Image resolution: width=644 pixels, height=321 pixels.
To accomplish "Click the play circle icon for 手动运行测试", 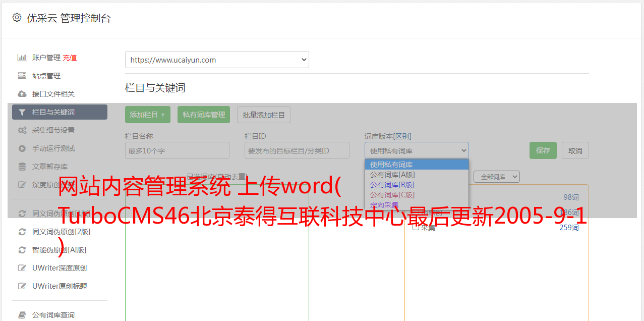I will (22, 148).
